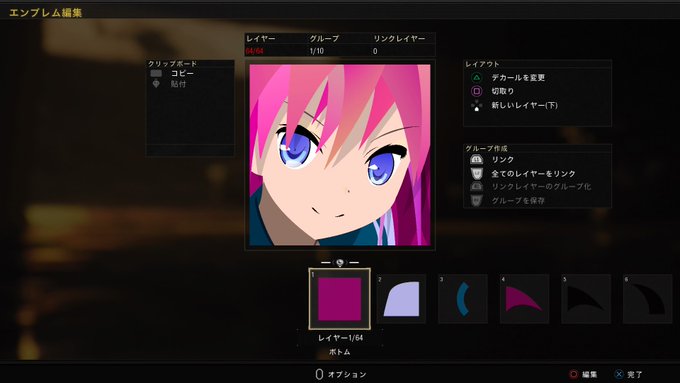Click the L2 icon for 全てのレイヤーをリンク
The image size is (680, 383).
[x=476, y=173]
